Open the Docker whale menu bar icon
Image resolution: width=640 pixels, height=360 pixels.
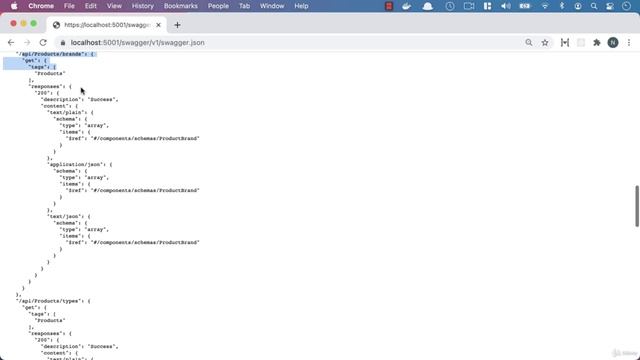(406, 6)
